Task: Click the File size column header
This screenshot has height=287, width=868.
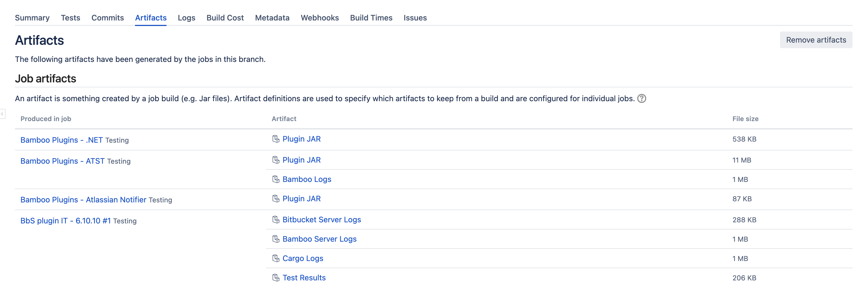Action: [x=745, y=119]
